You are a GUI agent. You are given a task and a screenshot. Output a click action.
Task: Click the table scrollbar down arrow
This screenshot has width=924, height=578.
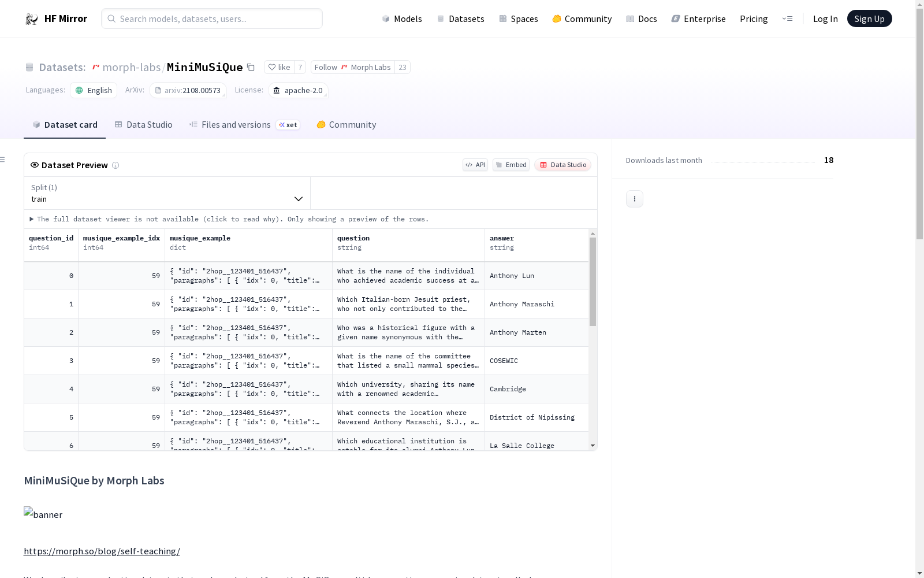pos(593,446)
